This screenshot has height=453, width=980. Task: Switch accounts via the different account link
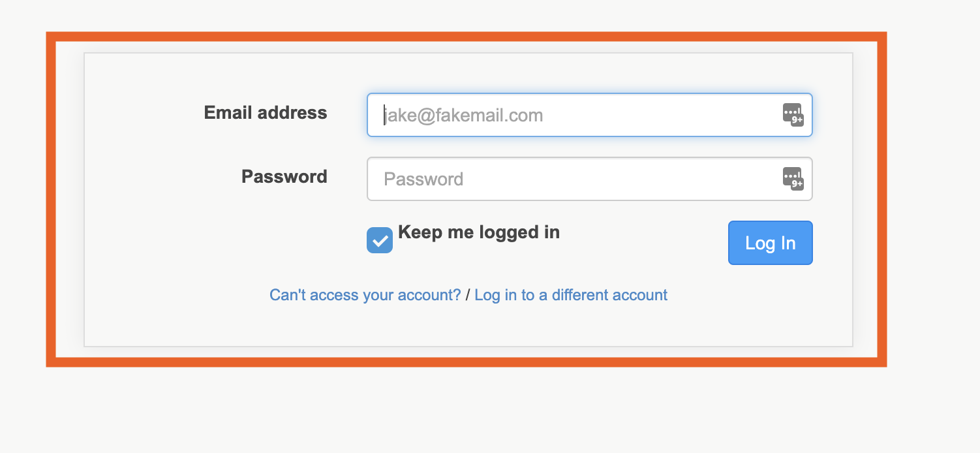(571, 295)
